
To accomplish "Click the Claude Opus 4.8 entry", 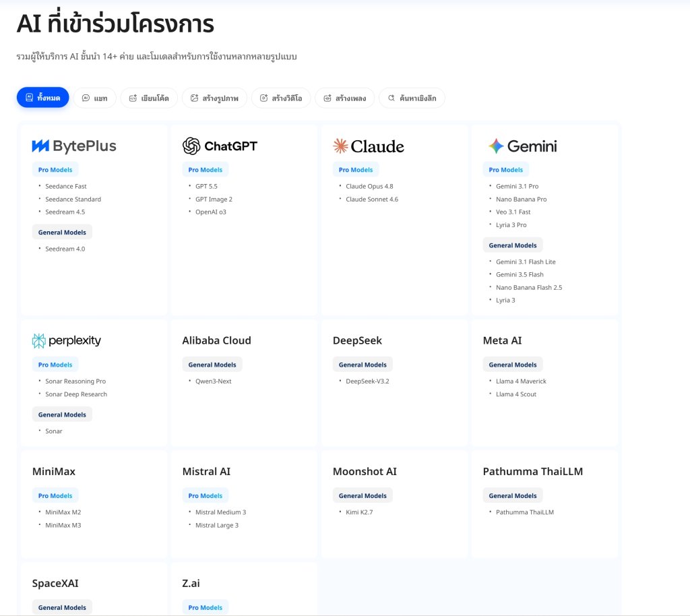I will 369,187.
